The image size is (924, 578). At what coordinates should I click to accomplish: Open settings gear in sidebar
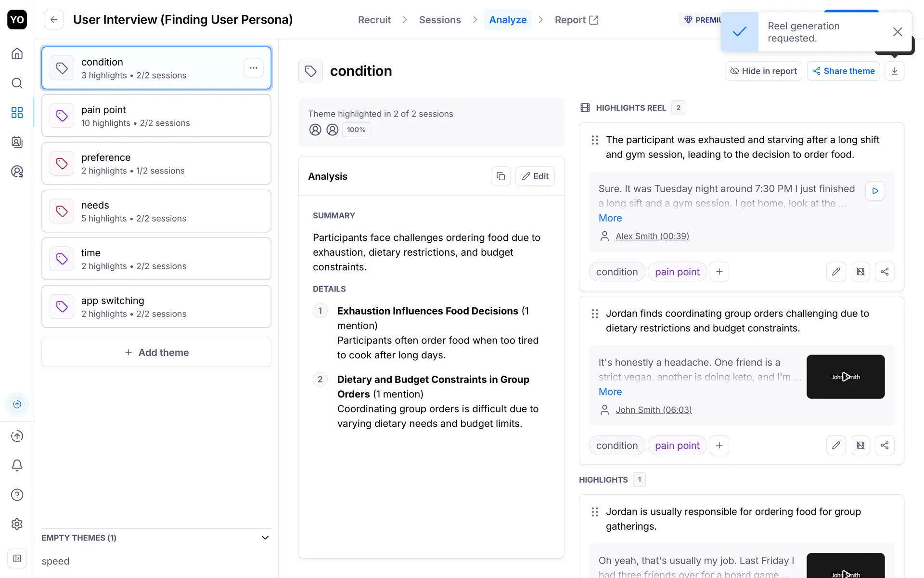click(x=17, y=524)
